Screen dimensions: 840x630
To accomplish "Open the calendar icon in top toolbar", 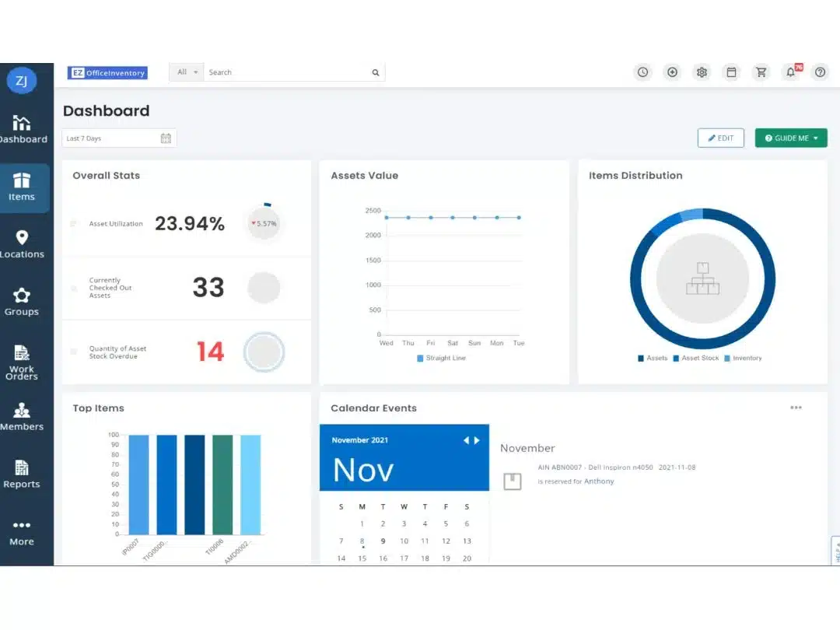I will (x=731, y=72).
